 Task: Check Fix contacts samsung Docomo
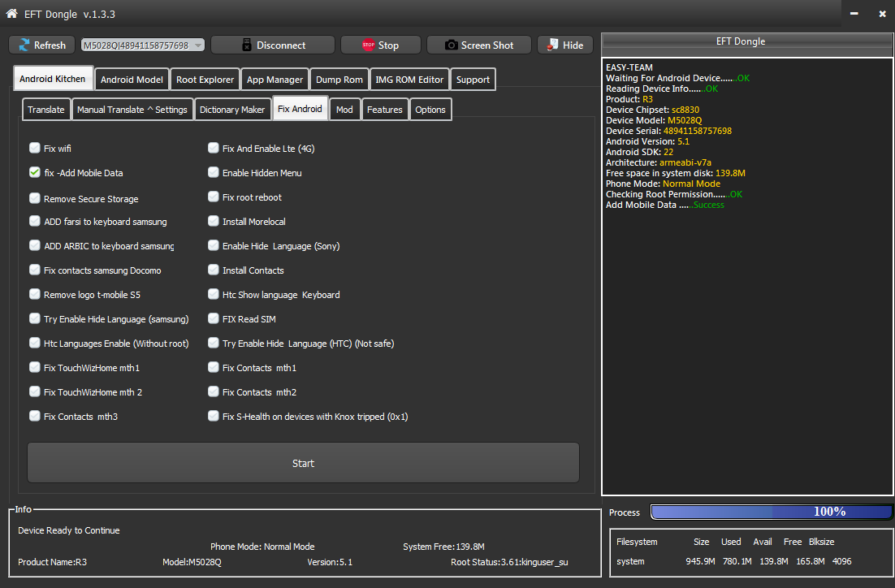point(35,270)
